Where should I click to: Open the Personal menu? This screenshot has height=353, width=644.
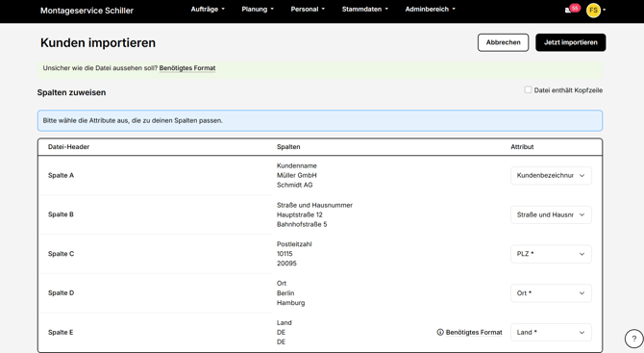[x=308, y=9]
